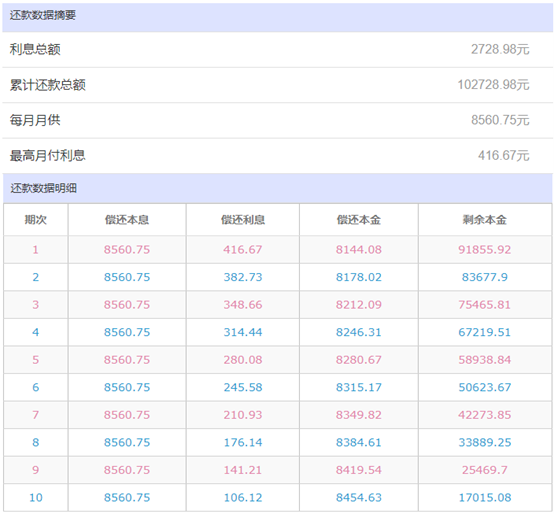Screen dimensions: 554x514
Task: Select interest cell 141.21
Action: 243,470
